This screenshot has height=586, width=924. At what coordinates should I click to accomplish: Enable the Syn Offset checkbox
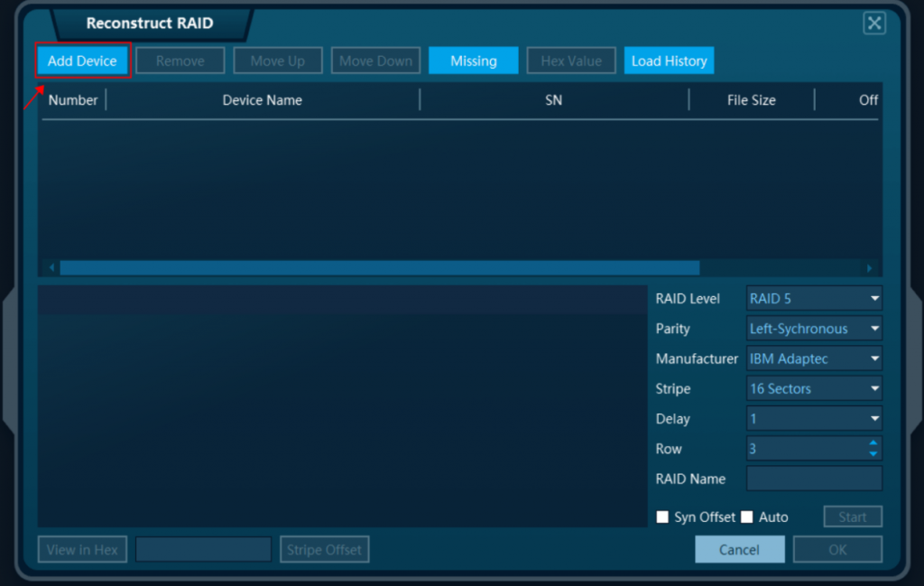click(x=663, y=516)
